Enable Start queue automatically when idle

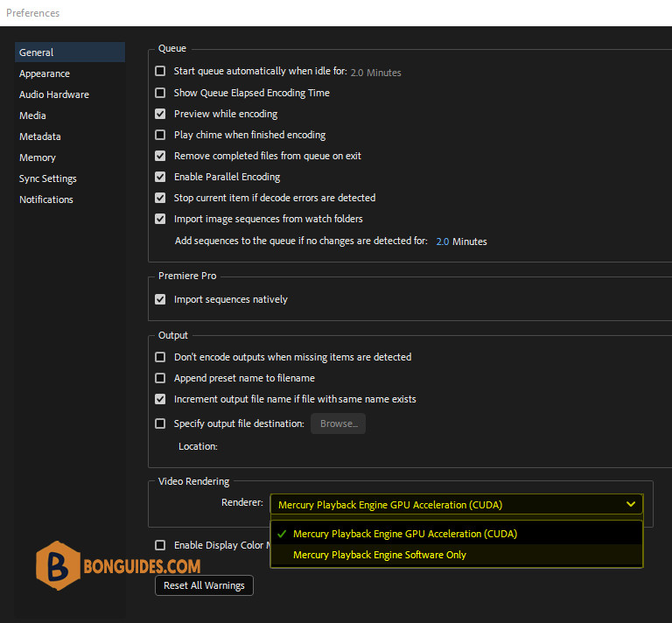[x=160, y=71]
